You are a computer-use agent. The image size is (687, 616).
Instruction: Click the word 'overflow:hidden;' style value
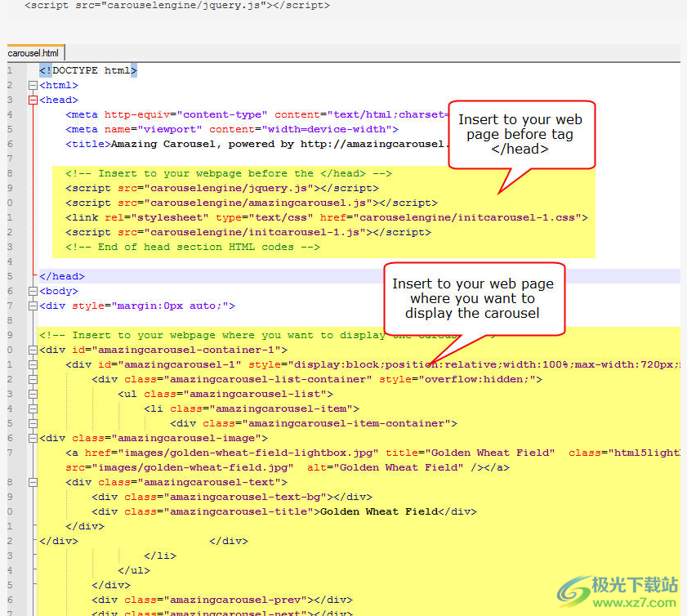pyautogui.click(x=477, y=379)
